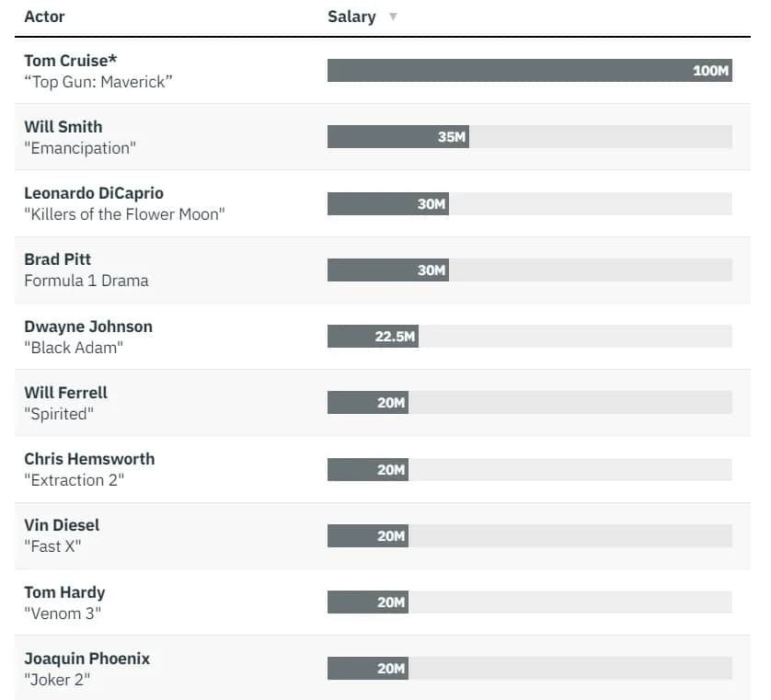Click the Will Ferrell actor name
This screenshot has height=700, width=771.
(65, 393)
